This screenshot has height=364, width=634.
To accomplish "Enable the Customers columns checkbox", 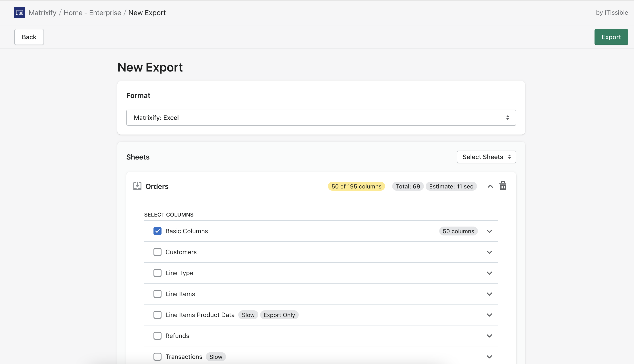I will coord(157,252).
